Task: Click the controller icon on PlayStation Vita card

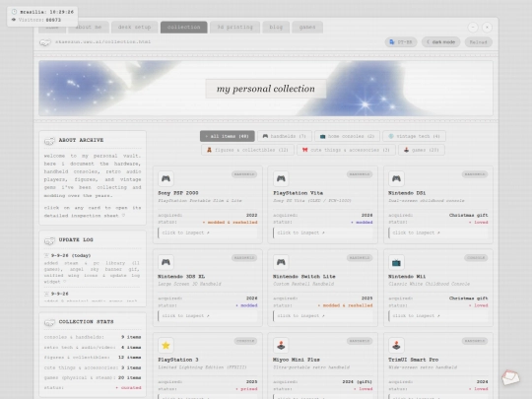Action: click(x=281, y=178)
